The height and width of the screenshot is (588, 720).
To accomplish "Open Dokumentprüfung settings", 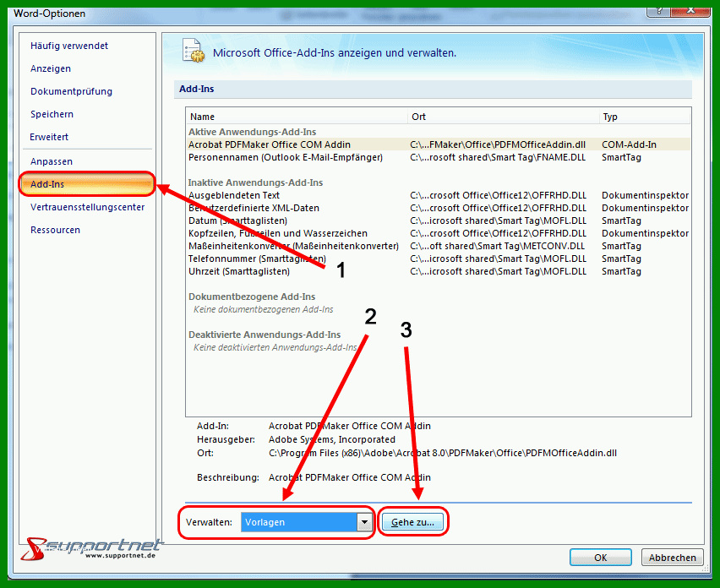I will point(71,91).
